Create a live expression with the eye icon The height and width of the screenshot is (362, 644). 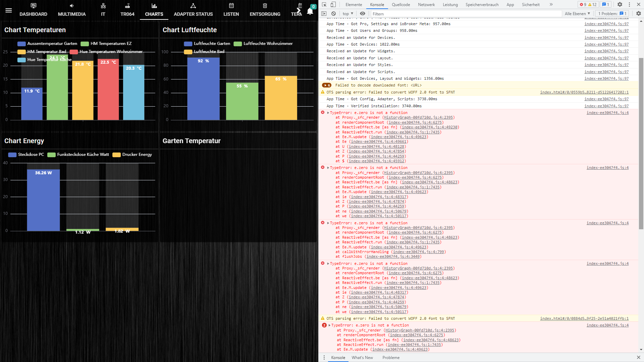coord(363,14)
